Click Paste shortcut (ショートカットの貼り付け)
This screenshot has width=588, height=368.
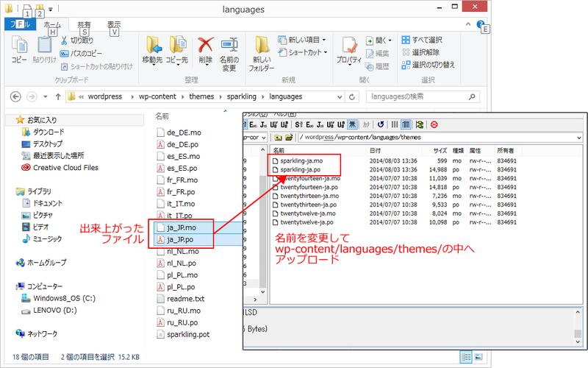coord(97,66)
